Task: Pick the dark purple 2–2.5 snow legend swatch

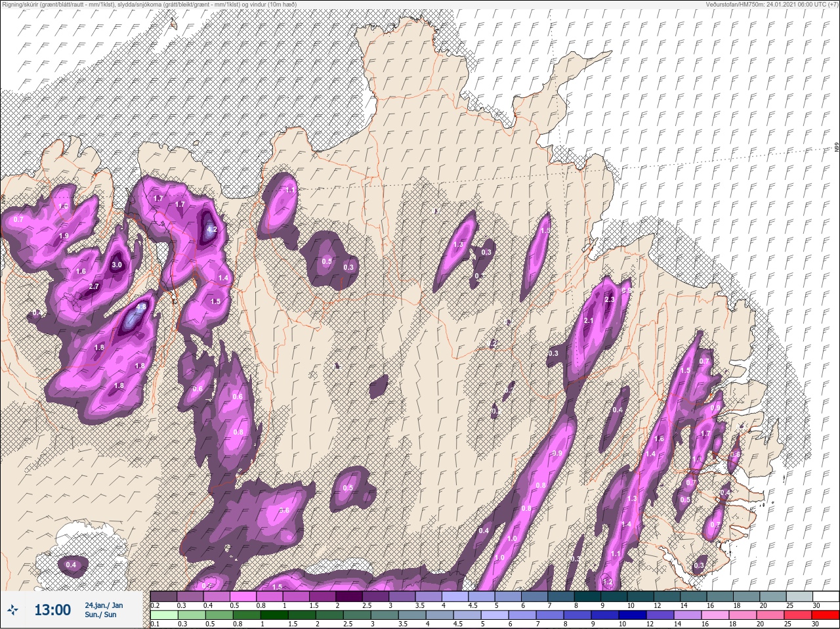Action: coord(350,596)
